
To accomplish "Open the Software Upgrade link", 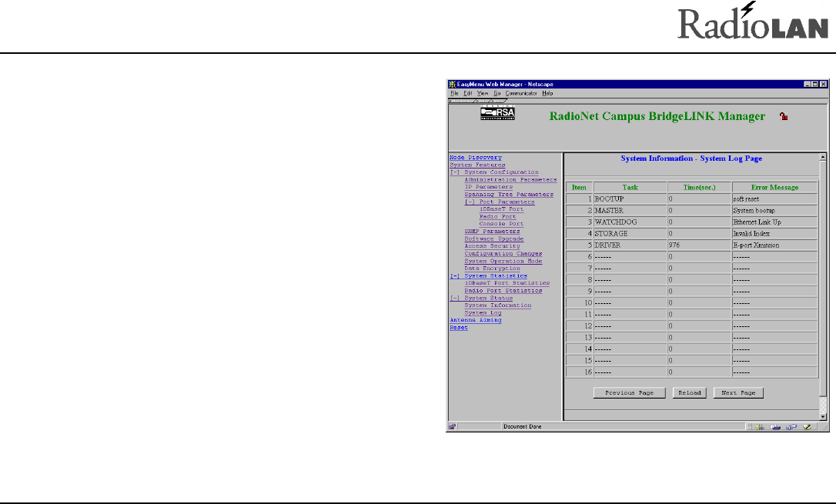I will (x=493, y=239).
